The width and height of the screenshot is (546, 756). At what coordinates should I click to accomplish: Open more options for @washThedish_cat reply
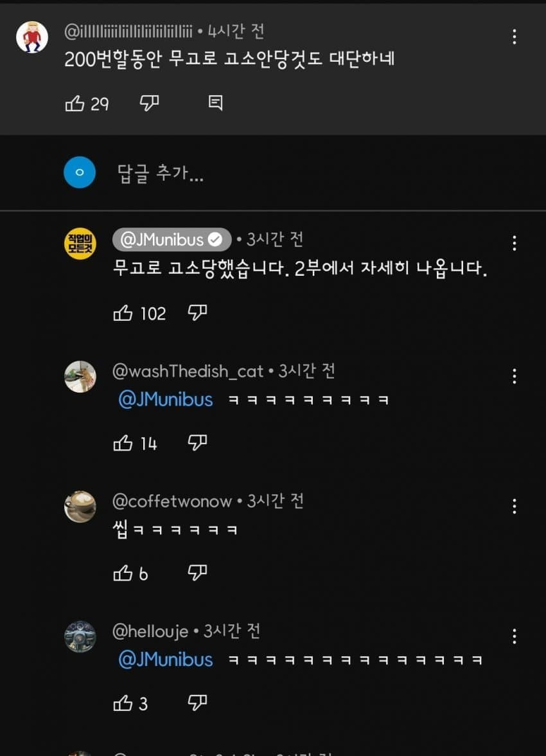[x=514, y=376]
